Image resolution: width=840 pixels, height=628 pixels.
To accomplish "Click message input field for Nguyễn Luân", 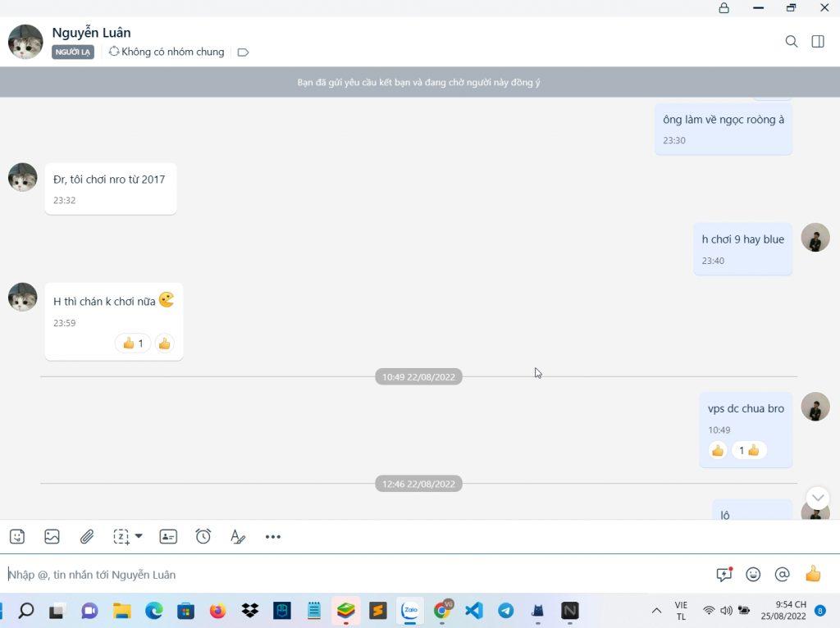I will click(353, 575).
